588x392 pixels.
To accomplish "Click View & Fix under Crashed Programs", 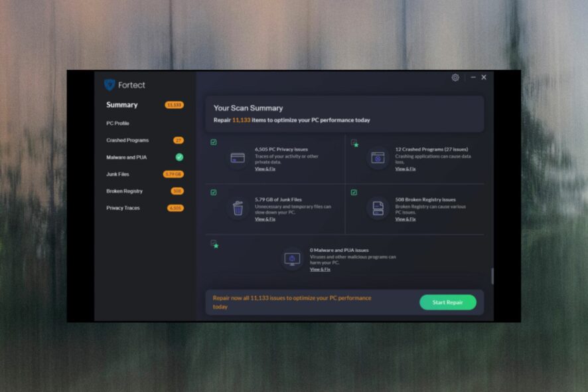I will 405,169.
